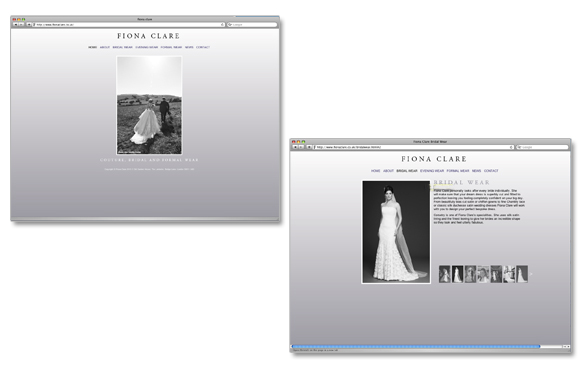The image size is (580, 386).
Task: Click the add bookmark button in the home page window
Action: 29,24
